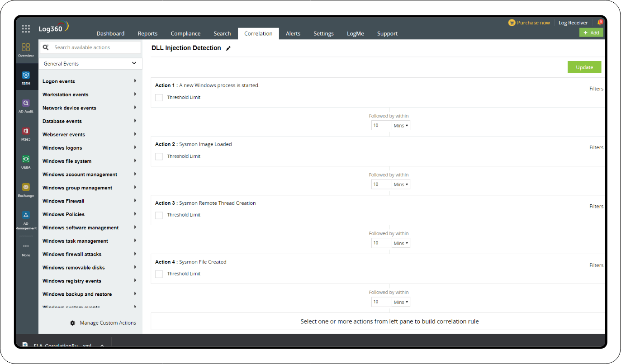Open the LogMe tab
The width and height of the screenshot is (621, 364).
356,33
